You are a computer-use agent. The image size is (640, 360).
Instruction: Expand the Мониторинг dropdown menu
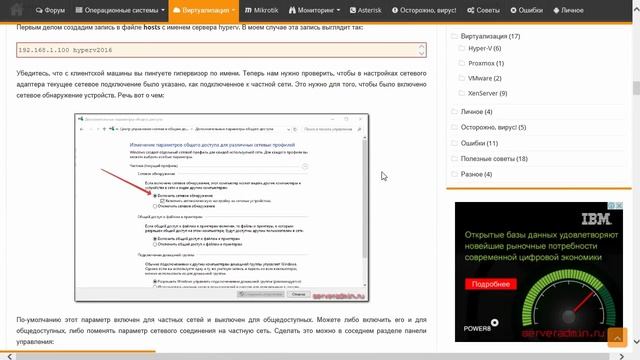314,10
